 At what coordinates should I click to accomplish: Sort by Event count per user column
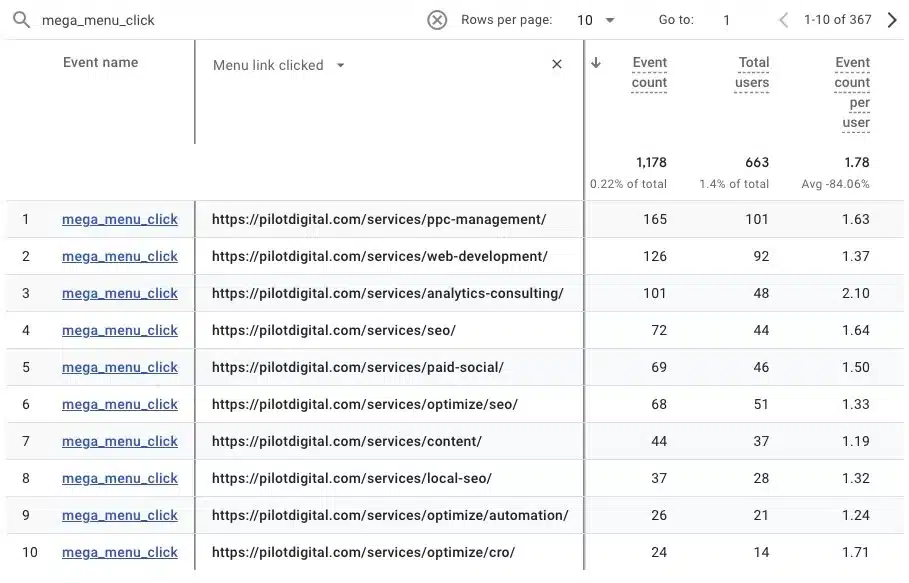pyautogui.click(x=853, y=93)
